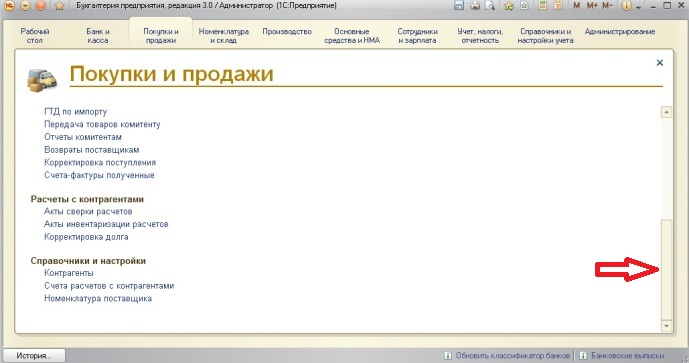689x363 pixels.
Task: Open the calculator icon
Action: [x=543, y=5]
